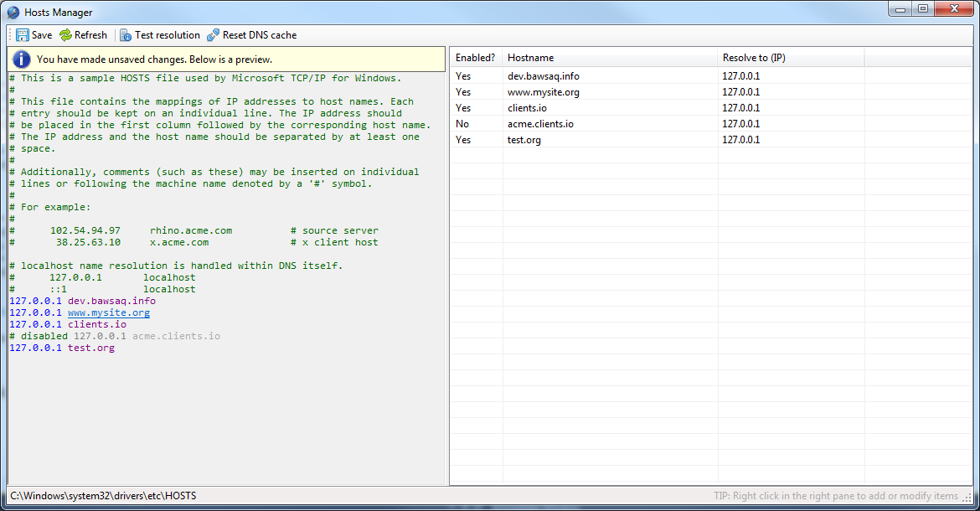Click the Test resolution icon
980x511 pixels.
click(126, 35)
